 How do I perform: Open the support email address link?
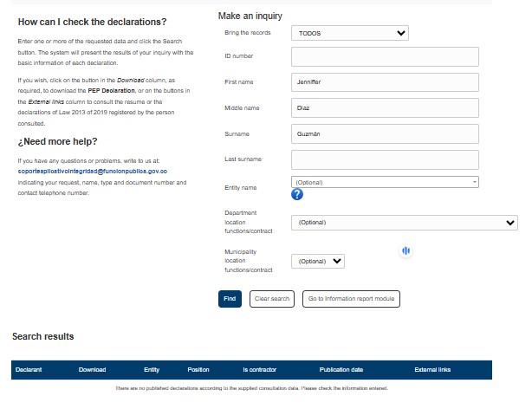tap(92, 172)
